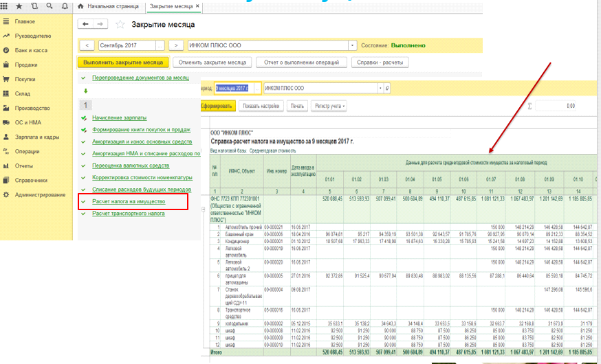Click the Администрирование gear icon
The width and height of the screenshot is (601, 364).
point(6,194)
